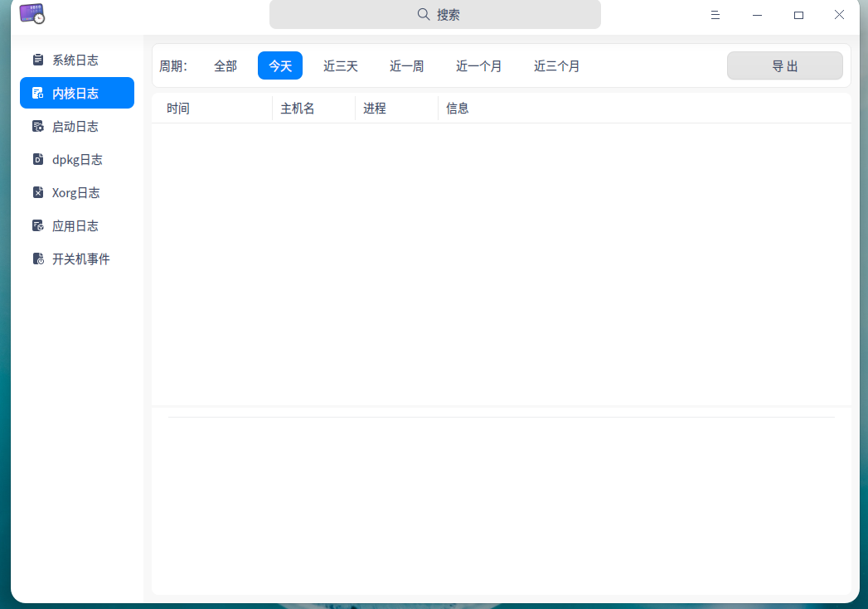Open the hamburger menu
868x609 pixels.
(x=715, y=14)
